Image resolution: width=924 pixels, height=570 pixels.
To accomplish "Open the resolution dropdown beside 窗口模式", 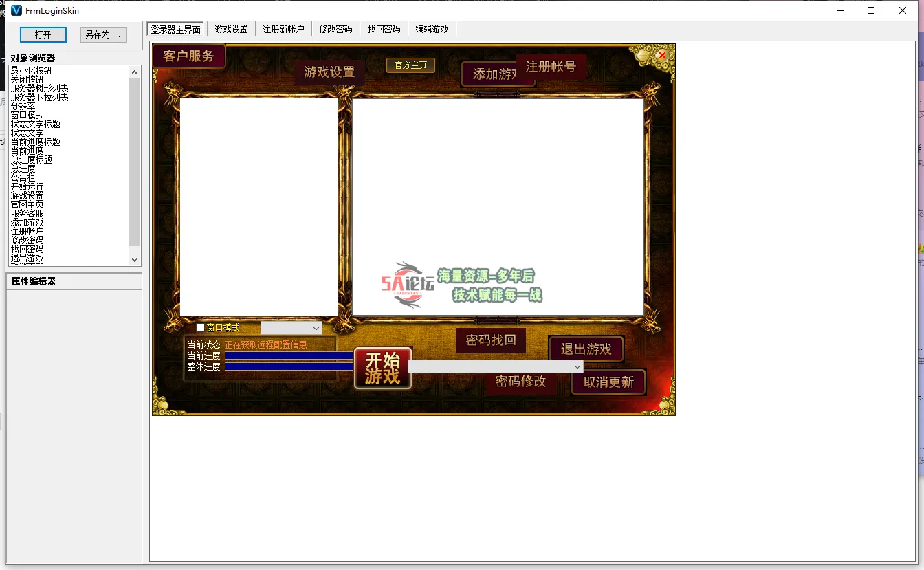I will click(291, 328).
